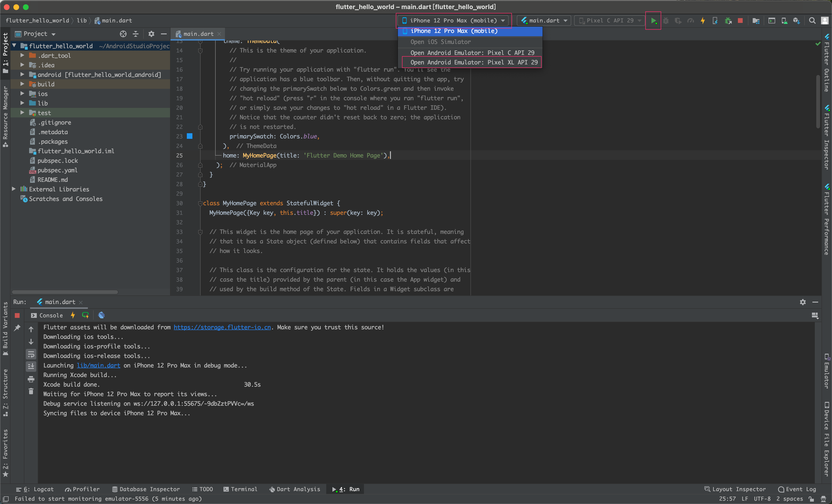The image size is (832, 504).
Task: Toggle soft-wrap in Run console
Action: coord(31,354)
